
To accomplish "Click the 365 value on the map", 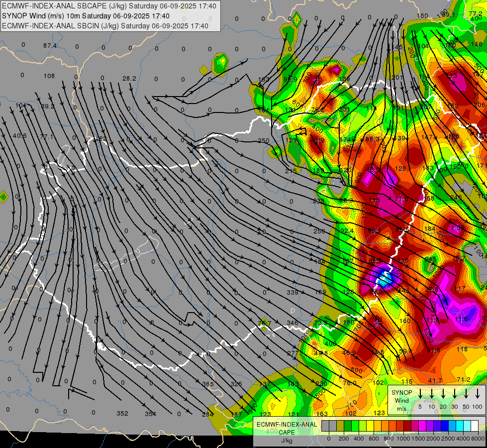I will click(x=208, y=384).
